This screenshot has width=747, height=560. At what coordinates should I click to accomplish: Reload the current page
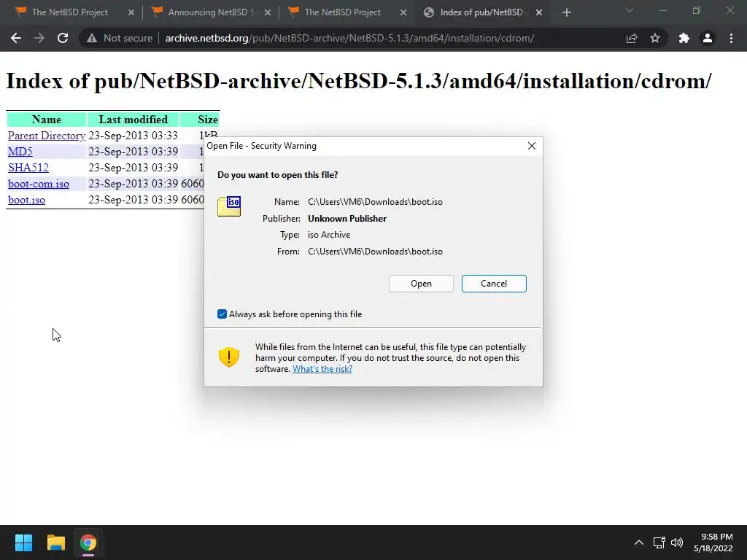tap(63, 38)
